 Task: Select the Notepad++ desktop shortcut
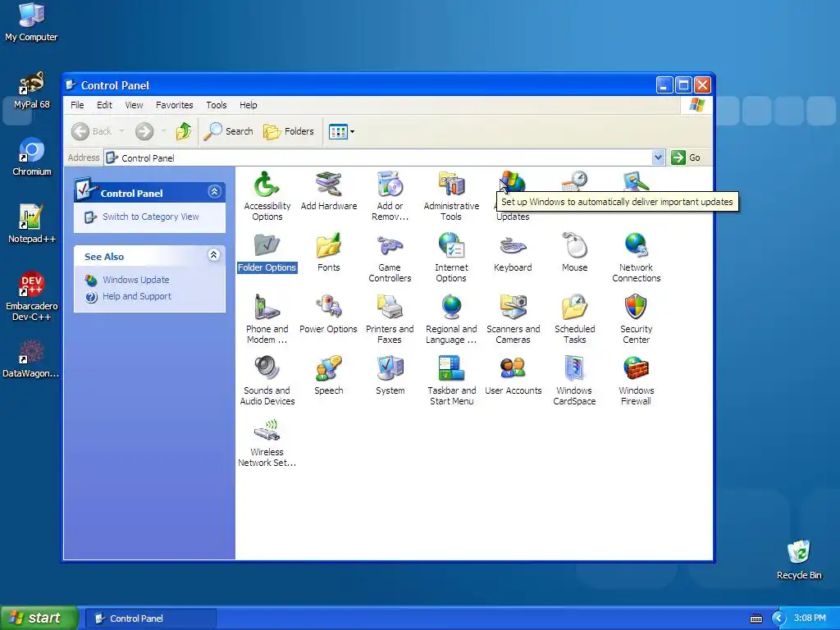pos(31,224)
